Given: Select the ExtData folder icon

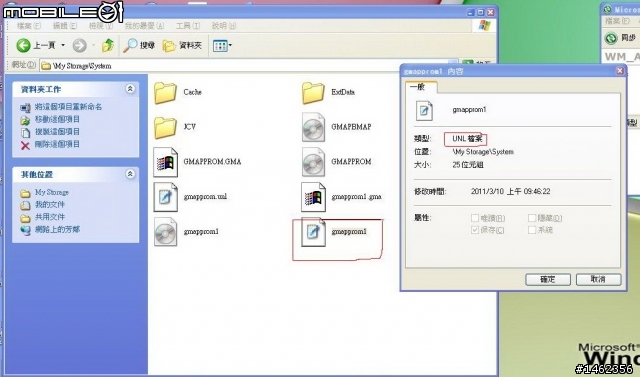Looking at the screenshot, I should 313,93.
